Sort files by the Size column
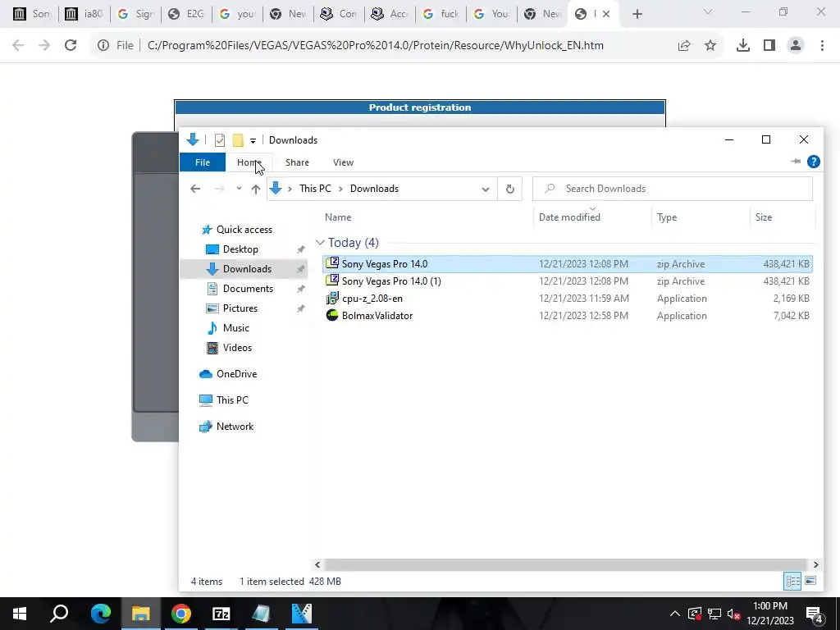The height and width of the screenshot is (630, 840). [x=764, y=217]
